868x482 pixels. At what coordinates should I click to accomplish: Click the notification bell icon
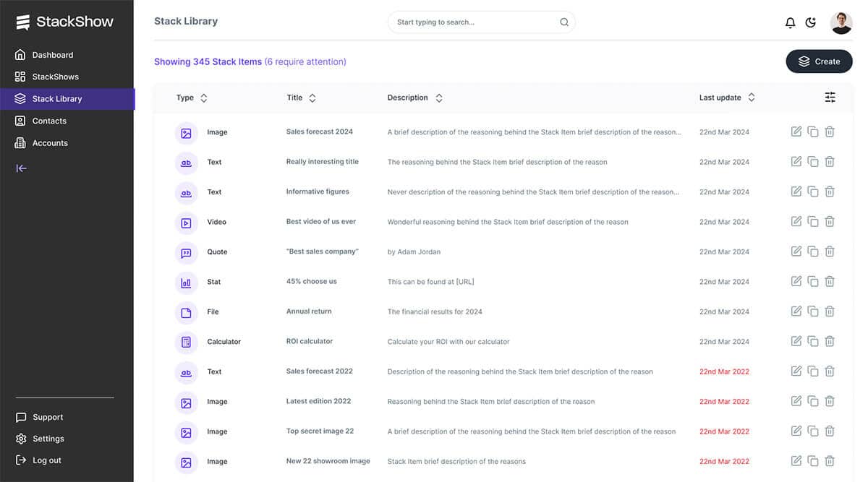pos(790,22)
